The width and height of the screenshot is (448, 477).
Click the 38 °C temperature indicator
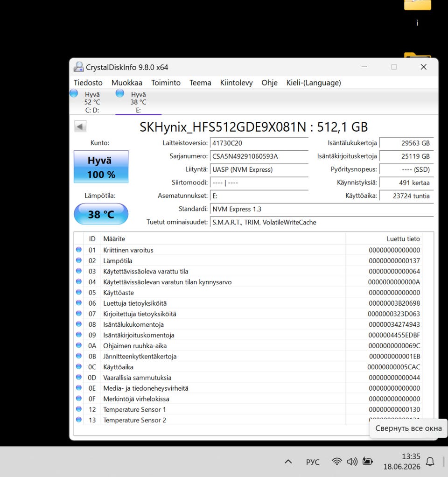pyautogui.click(x=101, y=214)
